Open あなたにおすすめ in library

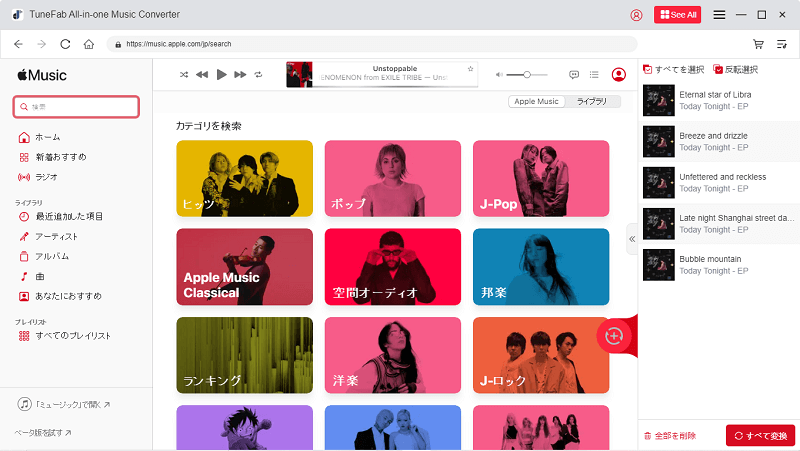[60, 296]
